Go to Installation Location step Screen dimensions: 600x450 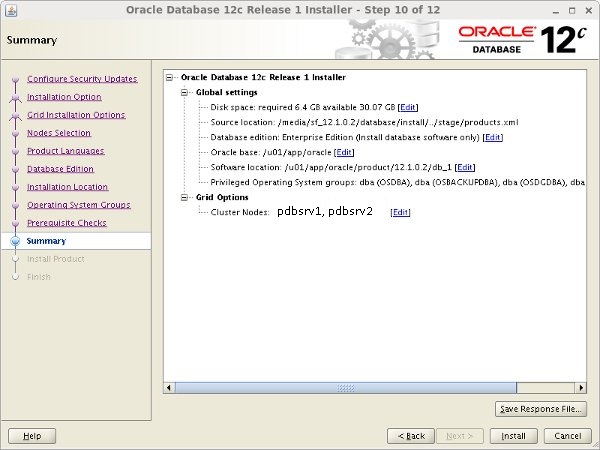[x=67, y=187]
